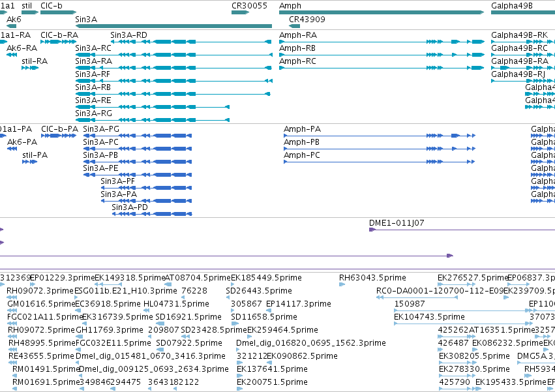
Task: Click EST EC36918.5prime
Action: [108, 304]
